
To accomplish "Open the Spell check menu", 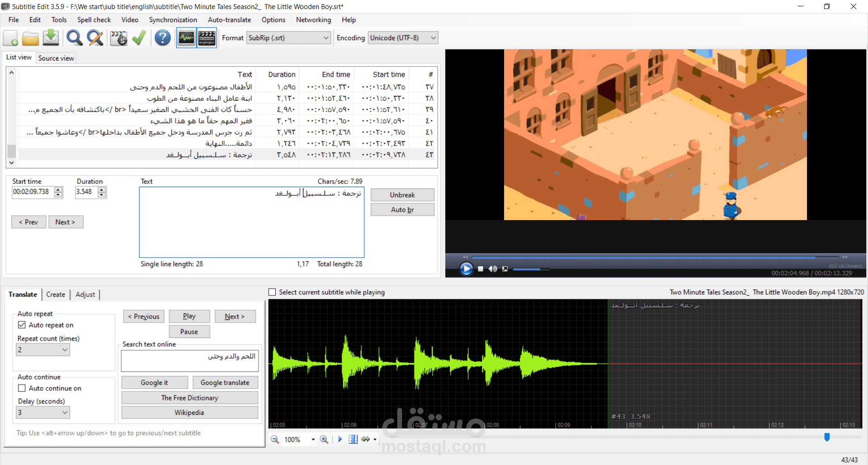I will pos(94,20).
